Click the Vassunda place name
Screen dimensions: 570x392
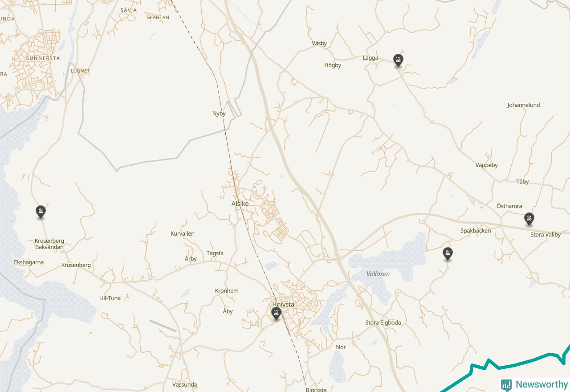[x=185, y=385]
